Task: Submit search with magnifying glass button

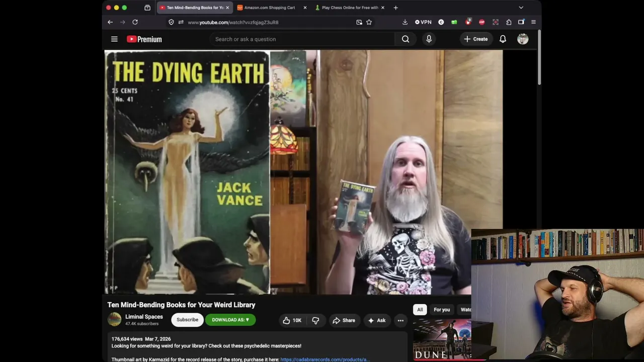Action: [x=406, y=39]
